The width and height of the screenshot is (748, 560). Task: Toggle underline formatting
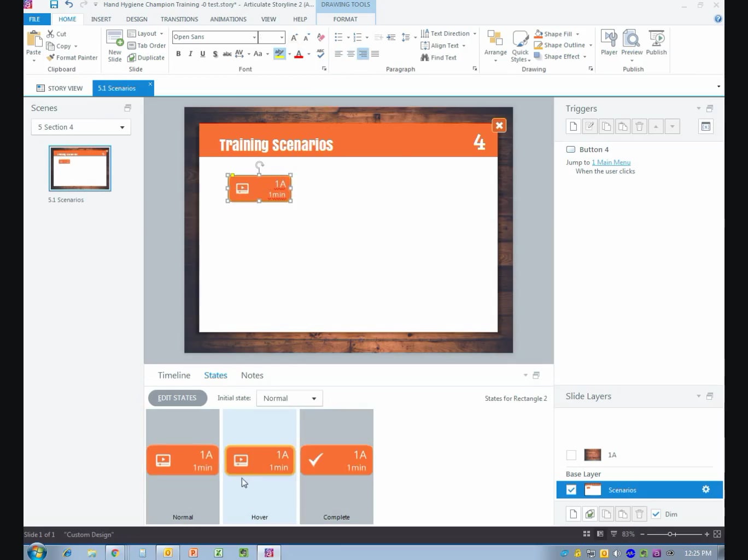(203, 54)
